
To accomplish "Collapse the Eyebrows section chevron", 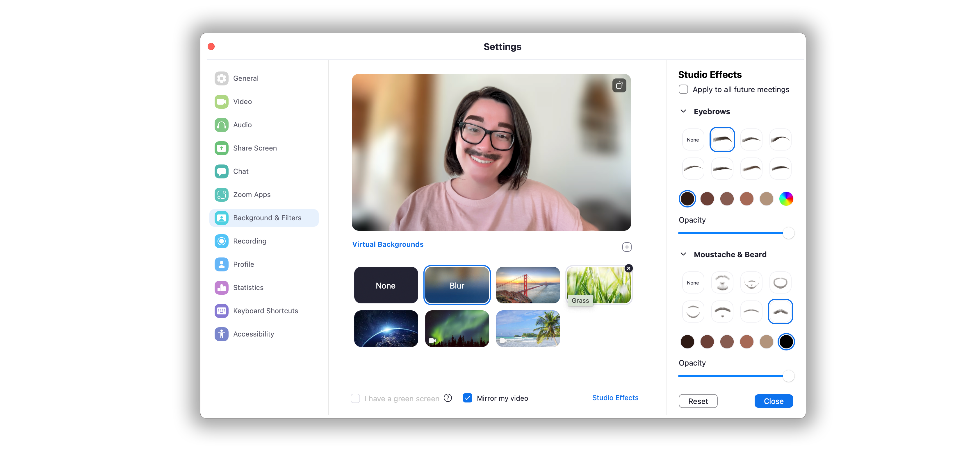I will click(x=683, y=111).
